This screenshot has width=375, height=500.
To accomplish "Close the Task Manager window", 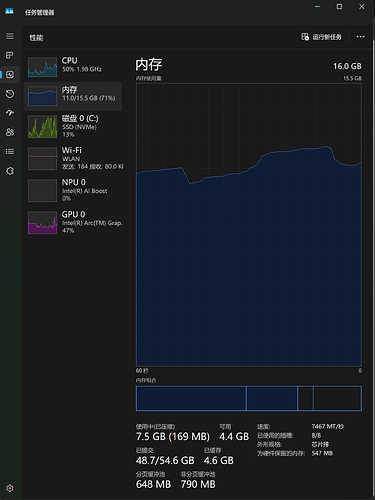I will pyautogui.click(x=362, y=7).
